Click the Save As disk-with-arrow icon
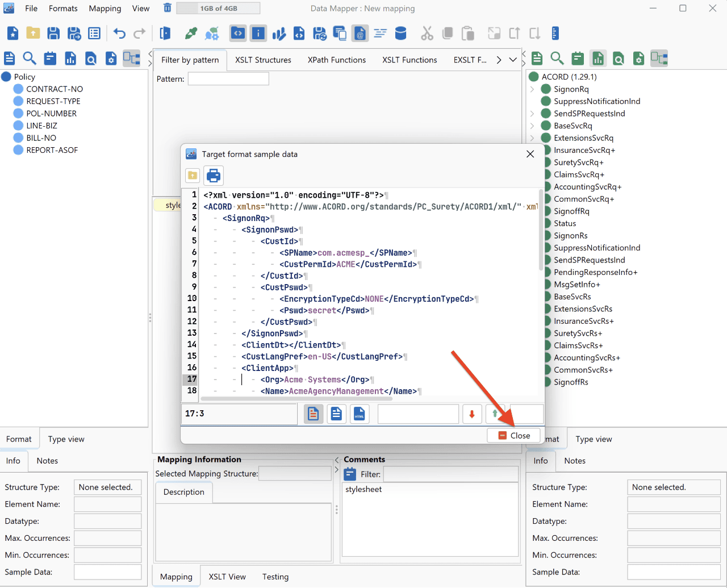Image resolution: width=727 pixels, height=588 pixels. (74, 34)
